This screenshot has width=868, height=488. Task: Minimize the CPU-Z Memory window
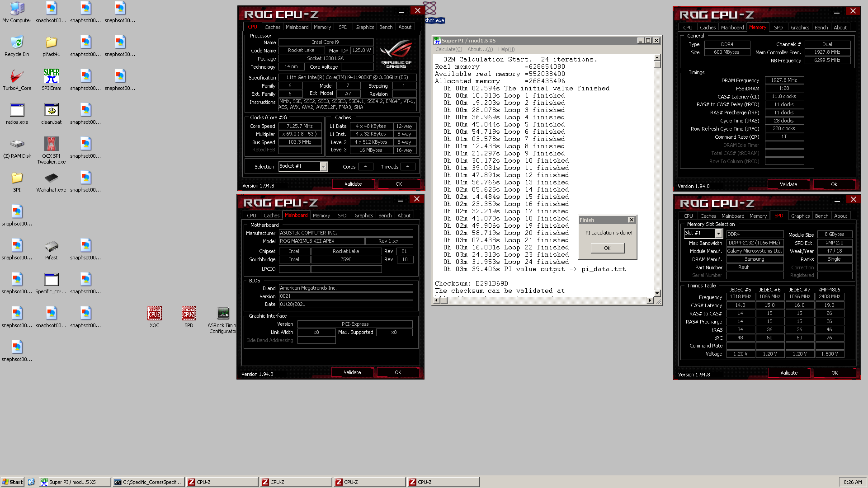click(837, 12)
